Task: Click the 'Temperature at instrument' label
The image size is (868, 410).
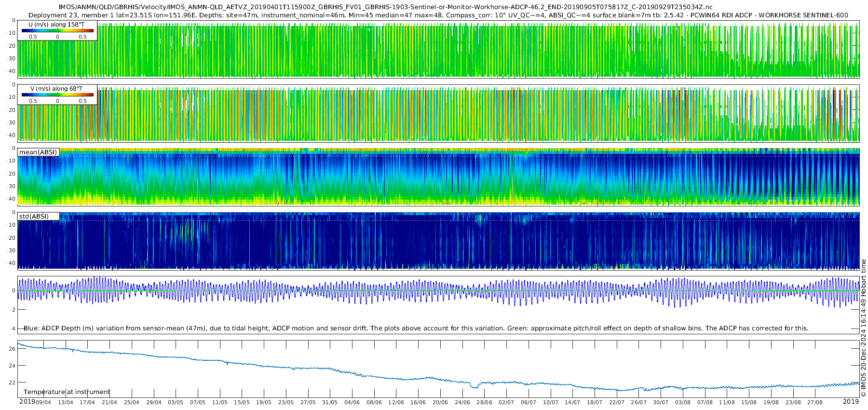Action: pos(67,392)
